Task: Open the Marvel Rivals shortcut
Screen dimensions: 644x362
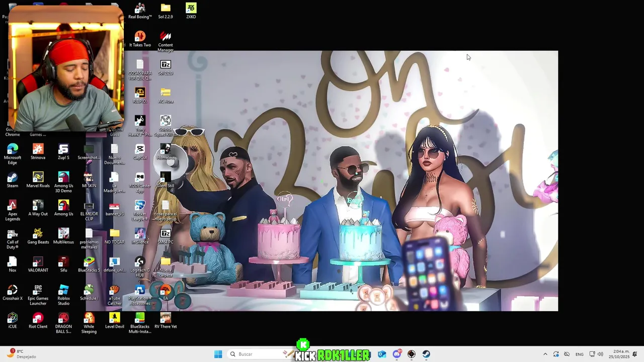Action: pos(38,180)
